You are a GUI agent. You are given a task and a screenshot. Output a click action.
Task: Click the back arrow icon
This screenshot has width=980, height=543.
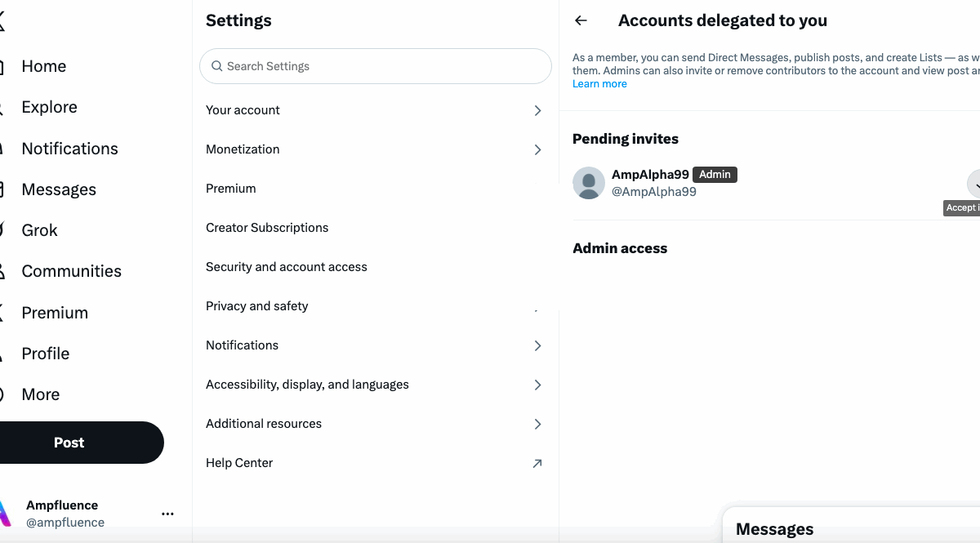(x=581, y=21)
